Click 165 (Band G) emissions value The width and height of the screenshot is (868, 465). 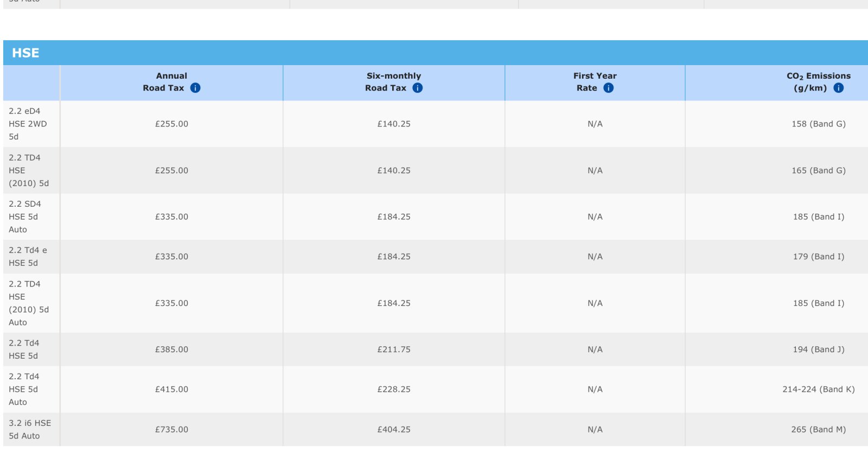[x=819, y=170]
